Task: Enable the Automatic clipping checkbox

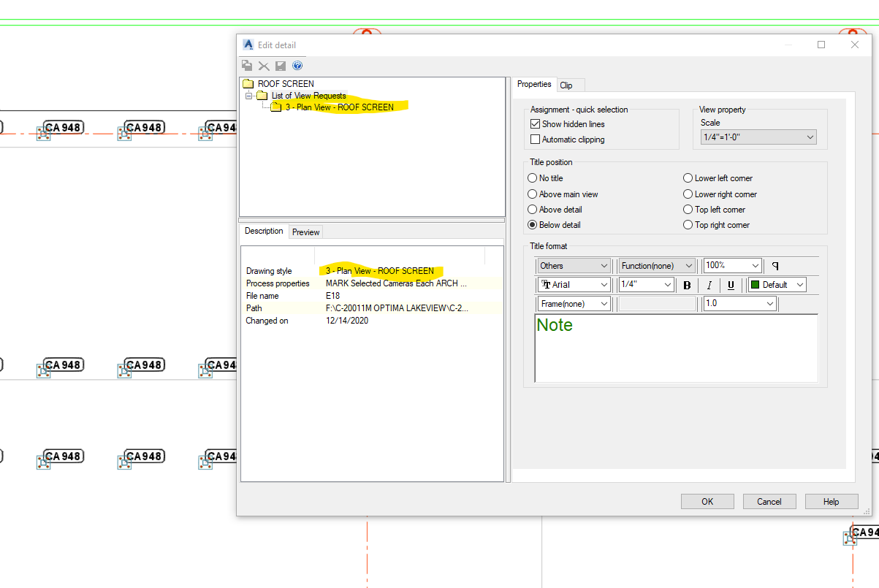Action: tap(535, 139)
